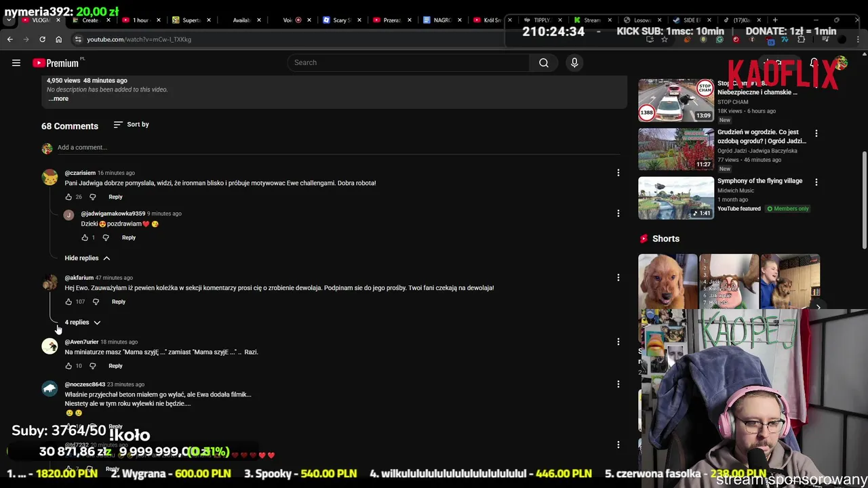Focus the YouTube Search field
Image resolution: width=868 pixels, height=488 pixels.
coord(409,63)
